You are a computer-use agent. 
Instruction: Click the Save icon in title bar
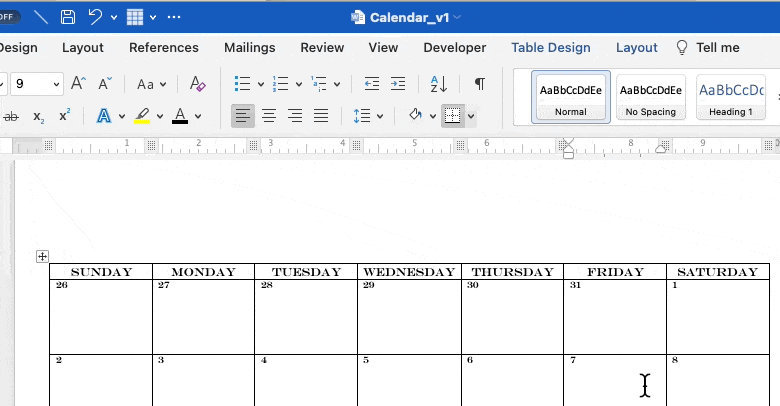[x=68, y=17]
